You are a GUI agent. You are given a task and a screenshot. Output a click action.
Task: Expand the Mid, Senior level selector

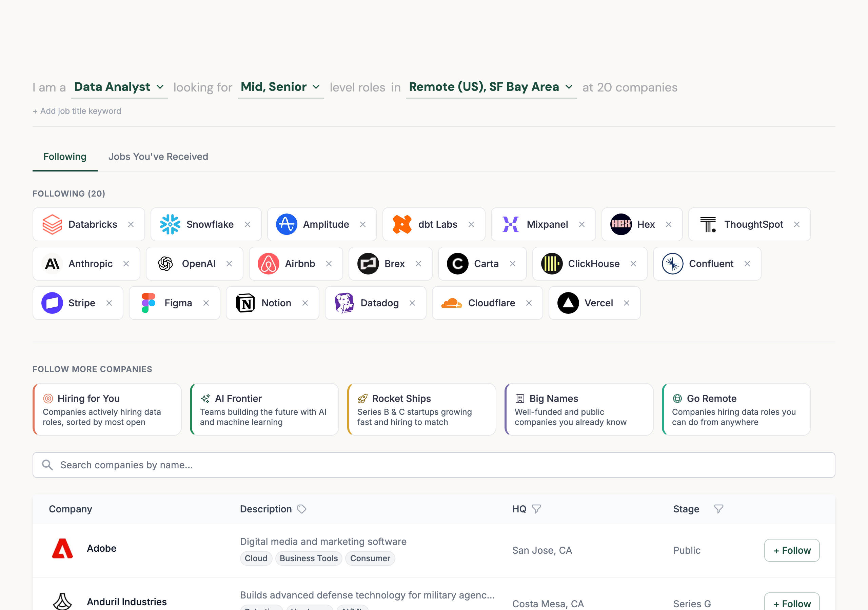coord(280,87)
